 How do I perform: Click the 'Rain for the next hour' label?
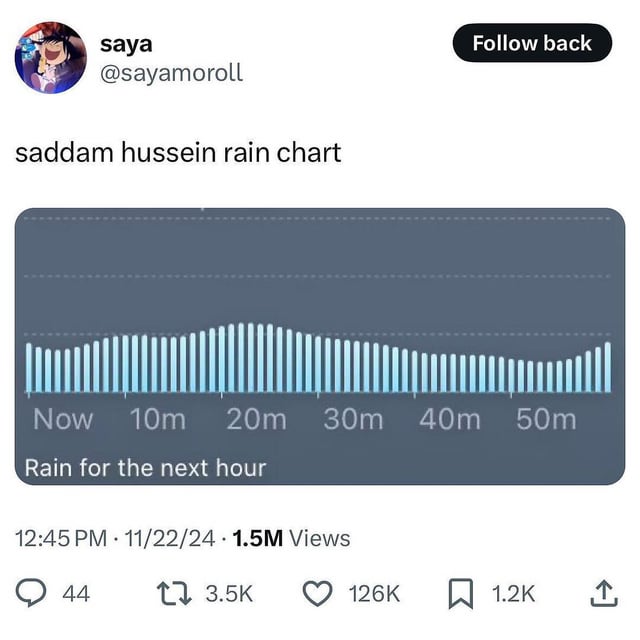pos(145,467)
